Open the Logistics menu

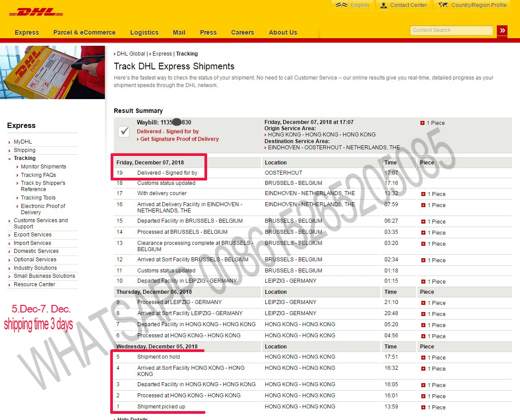(144, 32)
